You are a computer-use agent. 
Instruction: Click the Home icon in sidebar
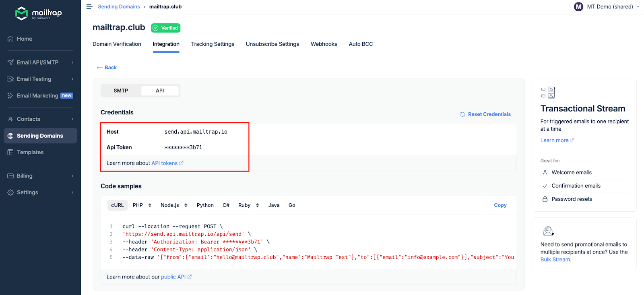point(10,39)
